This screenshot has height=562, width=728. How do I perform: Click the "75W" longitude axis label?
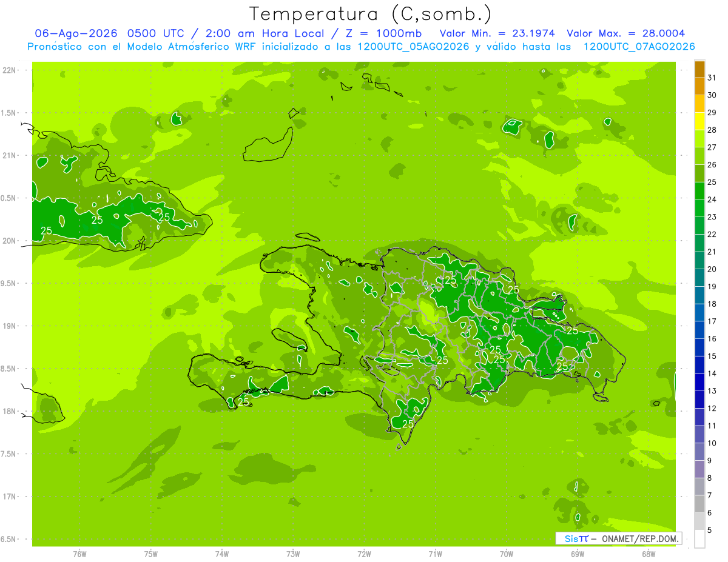151,554
